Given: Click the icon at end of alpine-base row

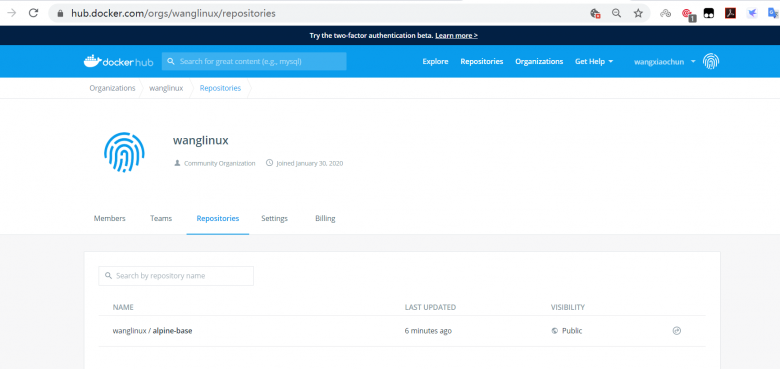Looking at the screenshot, I should [x=677, y=331].
